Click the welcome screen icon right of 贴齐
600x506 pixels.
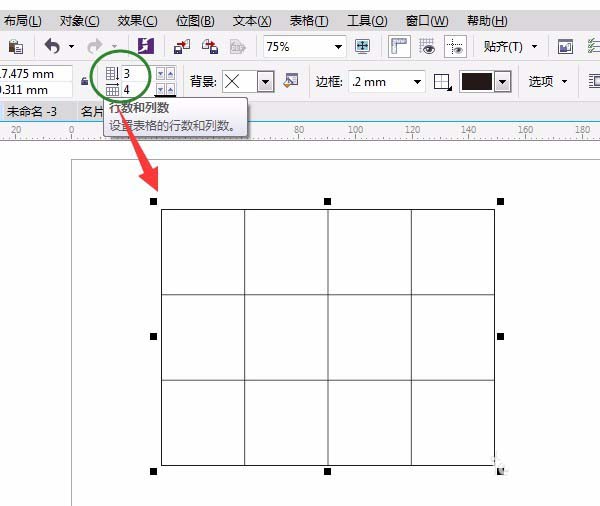pos(565,47)
